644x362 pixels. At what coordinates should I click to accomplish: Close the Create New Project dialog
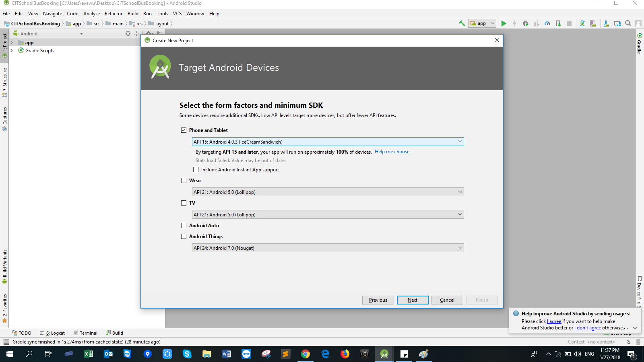(x=497, y=40)
